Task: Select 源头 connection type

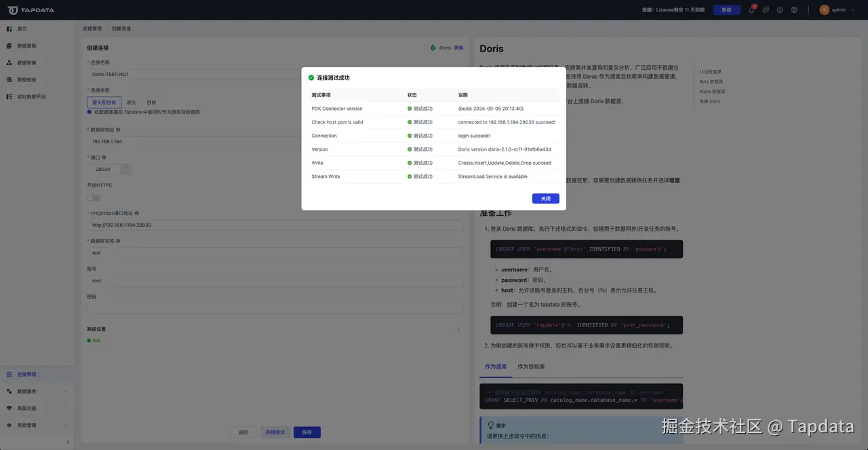Action: point(132,102)
